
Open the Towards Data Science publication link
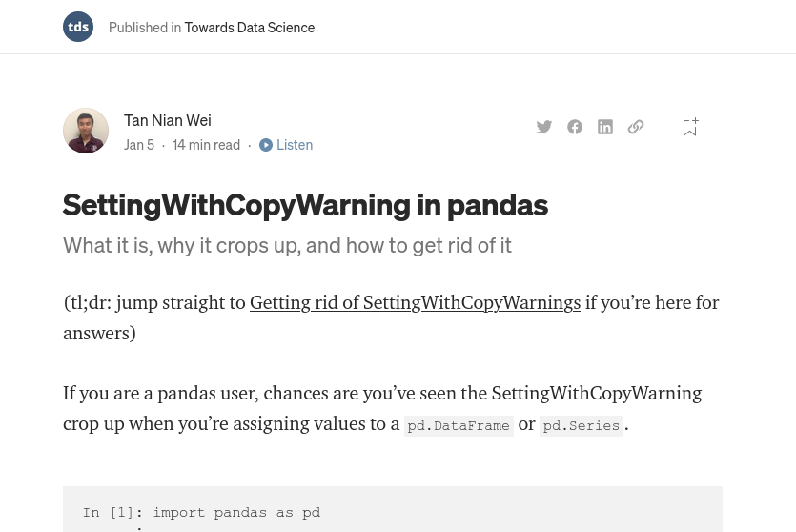[x=249, y=28]
